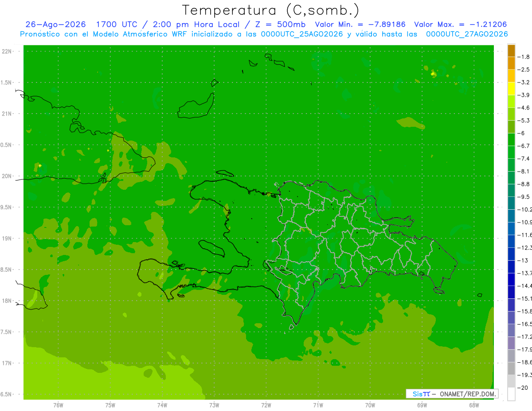Click the "-1.8" colorbar value
The width and height of the screenshot is (532, 411).
click(524, 57)
